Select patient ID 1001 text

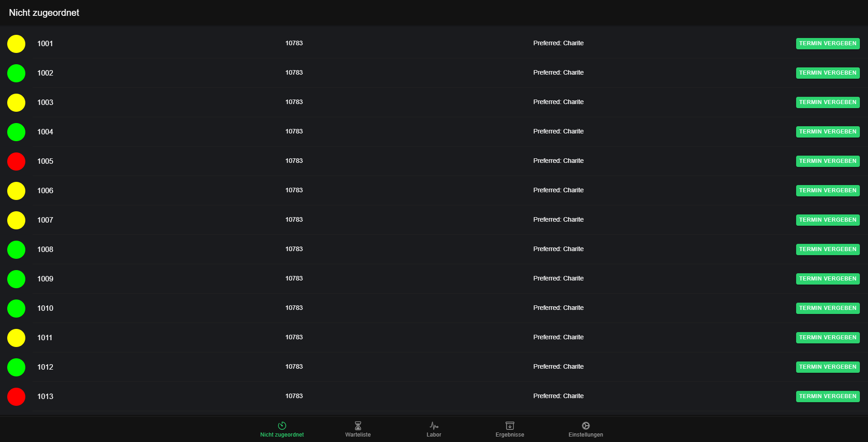tap(45, 44)
